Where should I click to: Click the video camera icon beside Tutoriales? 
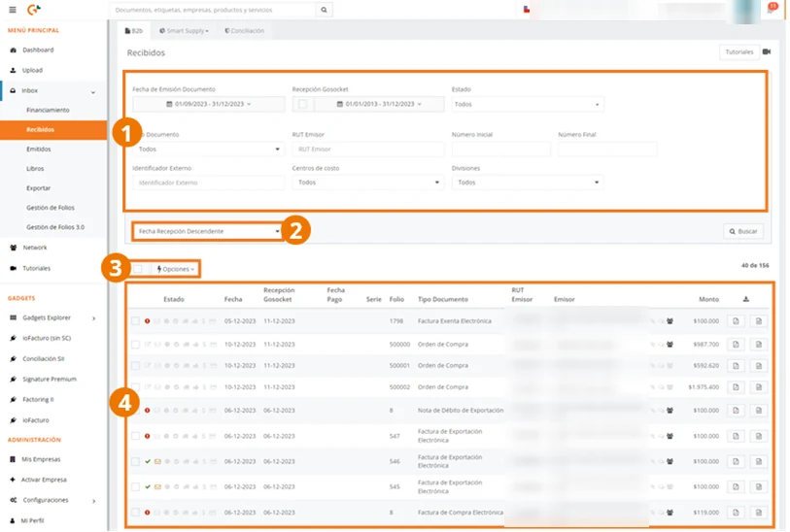coord(767,51)
